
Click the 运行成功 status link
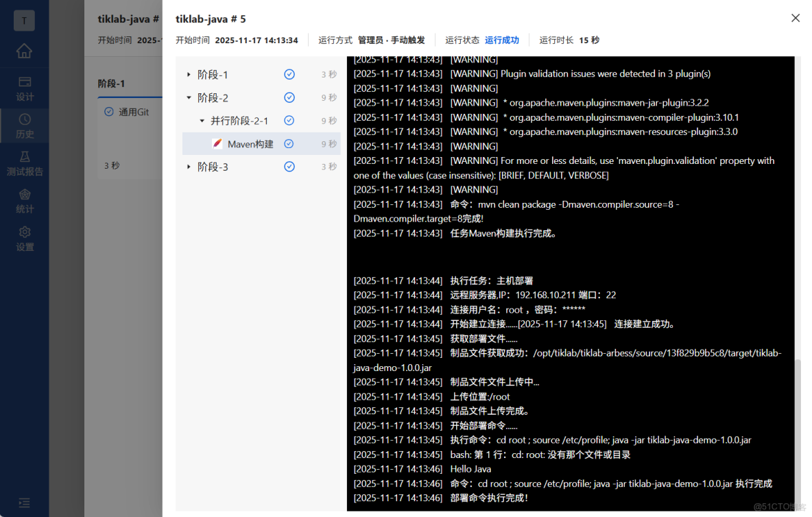501,40
